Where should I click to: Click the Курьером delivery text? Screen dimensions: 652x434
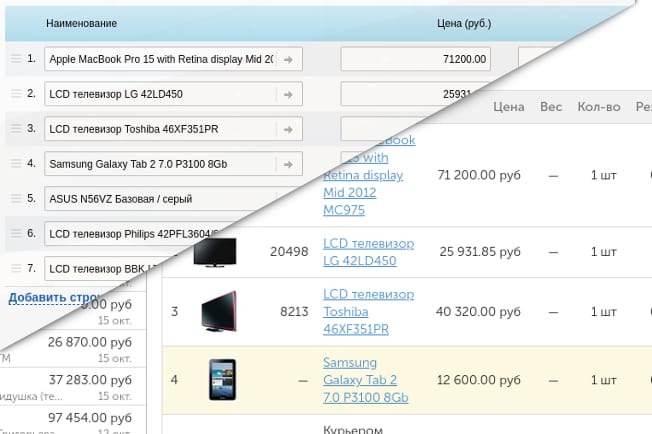[x=353, y=429]
